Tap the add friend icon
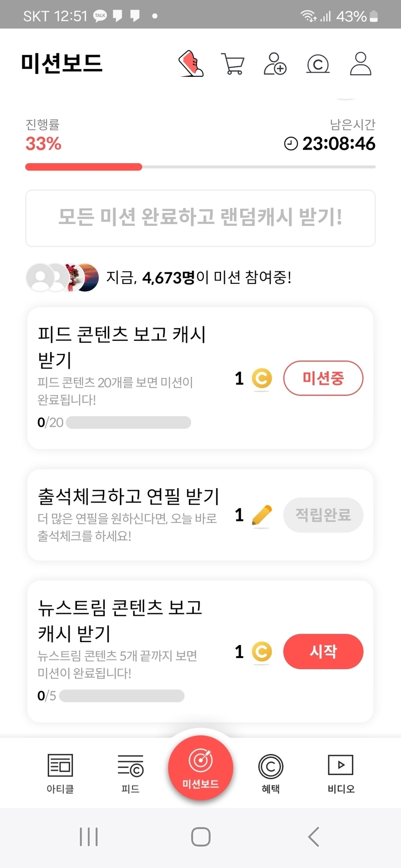The image size is (401, 868). pos(275,64)
